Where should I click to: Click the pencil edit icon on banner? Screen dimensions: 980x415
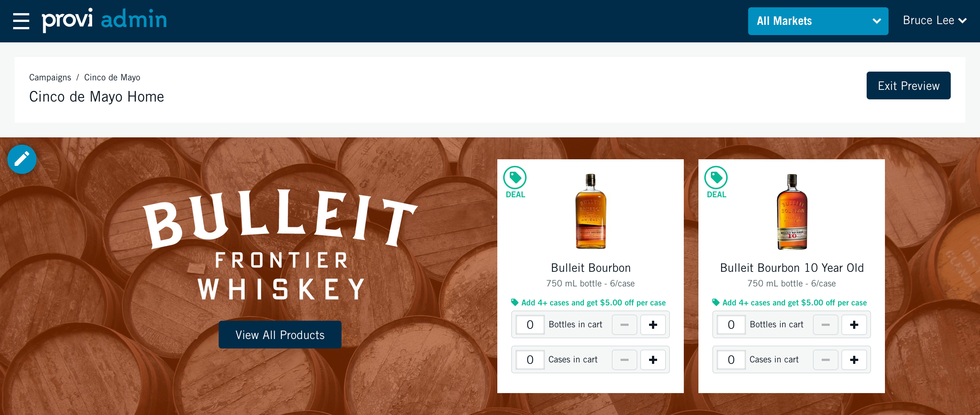coord(22,159)
